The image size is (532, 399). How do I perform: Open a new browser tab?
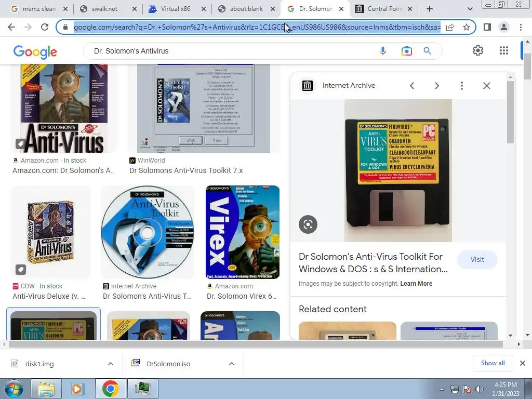pos(430,9)
